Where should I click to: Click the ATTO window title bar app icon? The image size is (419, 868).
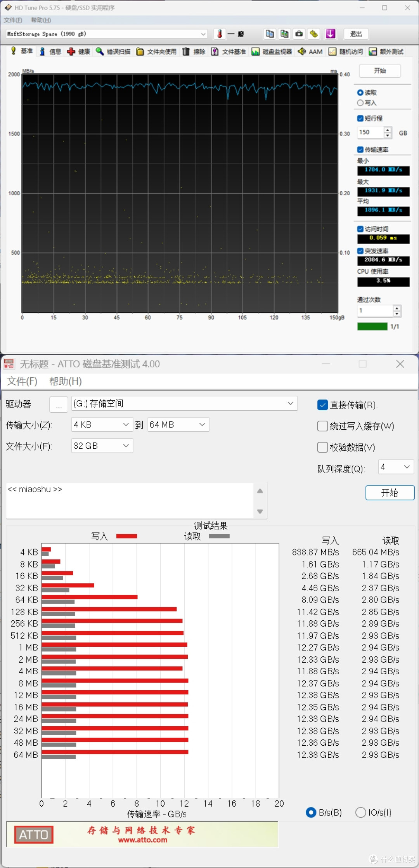click(x=9, y=364)
